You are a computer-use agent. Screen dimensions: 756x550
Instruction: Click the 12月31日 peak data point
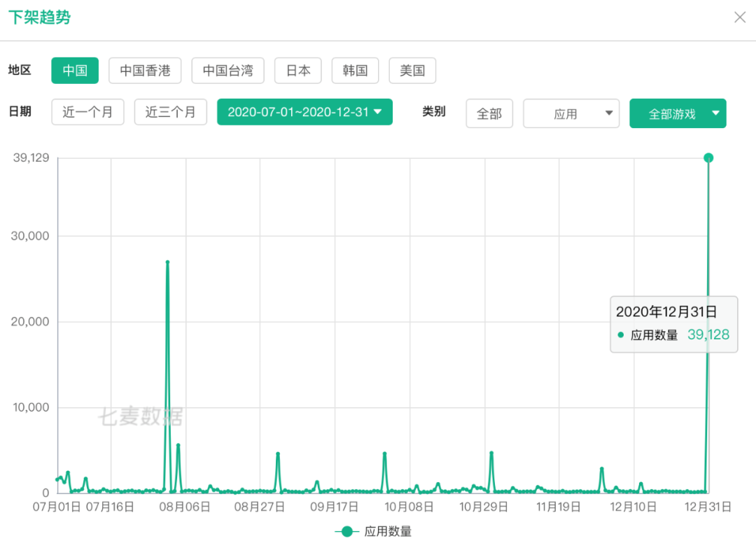708,157
